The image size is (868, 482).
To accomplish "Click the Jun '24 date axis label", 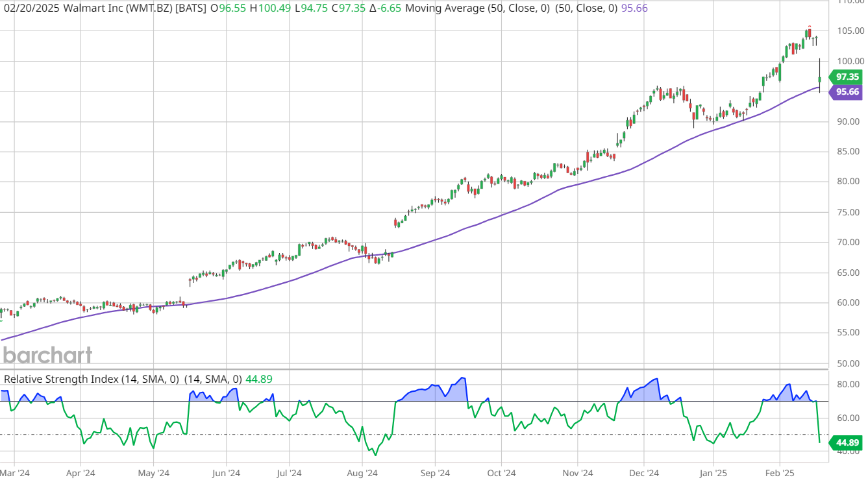I will (227, 473).
